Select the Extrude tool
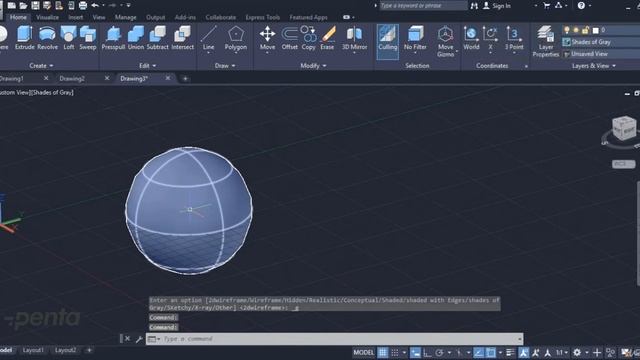Screen dimensions: 640x360 pyautogui.click(x=24, y=38)
